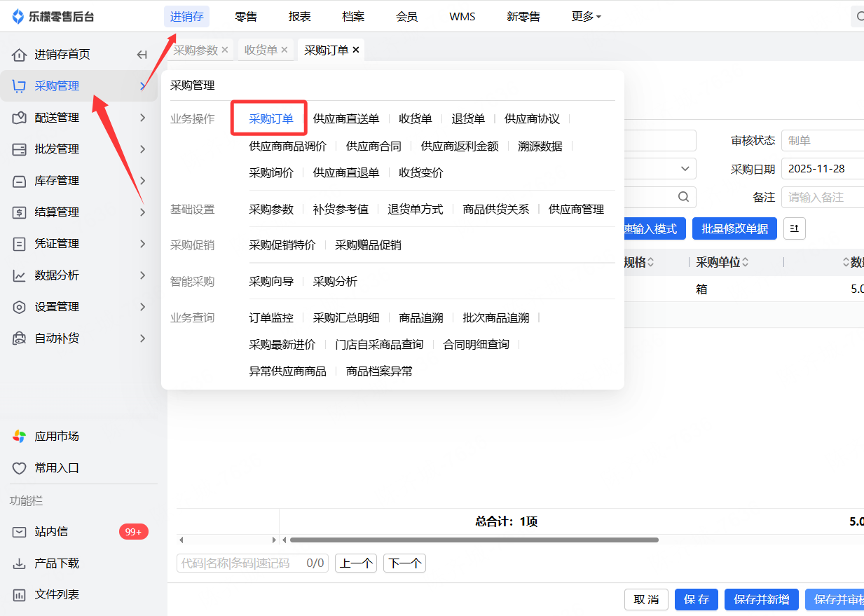Viewport: 864px width, 616px height.
Task: Click the 99+ notification badge
Action: [x=133, y=532]
